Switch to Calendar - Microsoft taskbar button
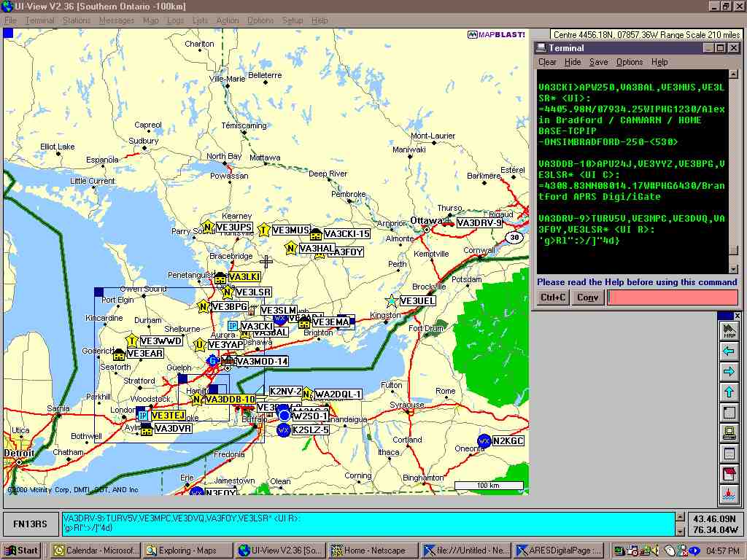This screenshot has height=560, width=747. 96,551
